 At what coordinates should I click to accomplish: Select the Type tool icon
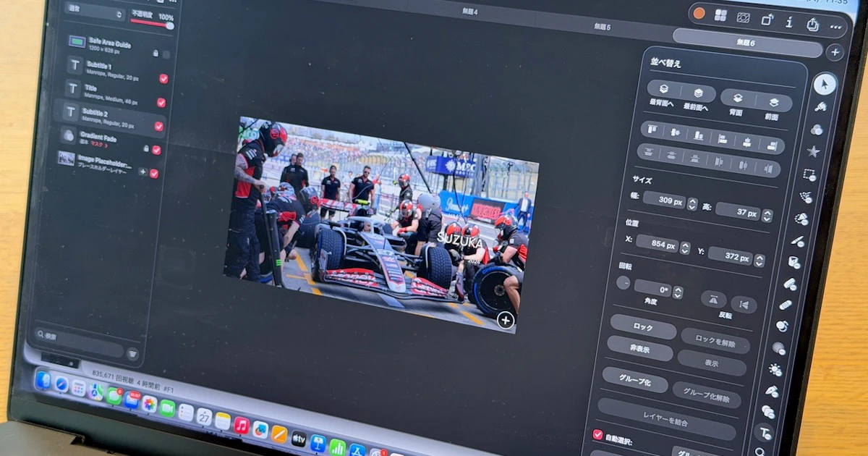[763, 433]
